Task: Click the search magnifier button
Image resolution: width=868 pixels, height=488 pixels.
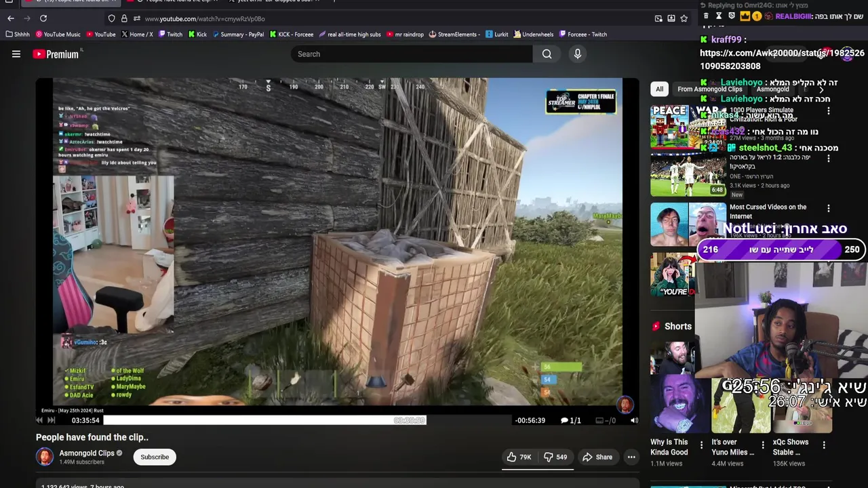Action: [547, 54]
